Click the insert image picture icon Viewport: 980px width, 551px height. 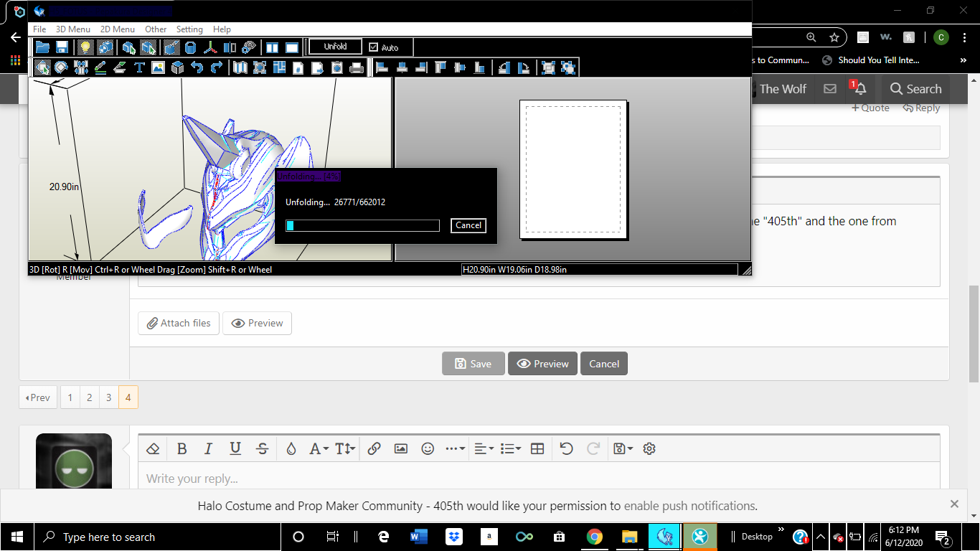(x=158, y=67)
